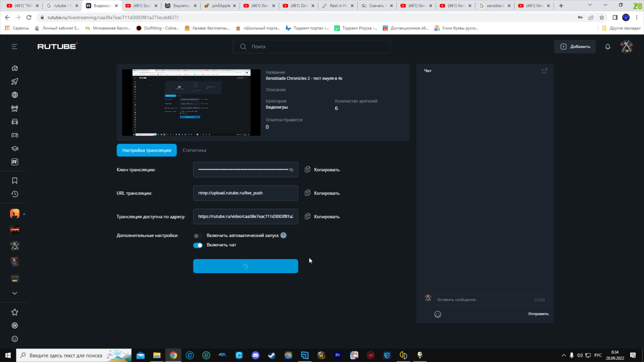Click the RUTUBE home icon in sidebar

[x=15, y=69]
